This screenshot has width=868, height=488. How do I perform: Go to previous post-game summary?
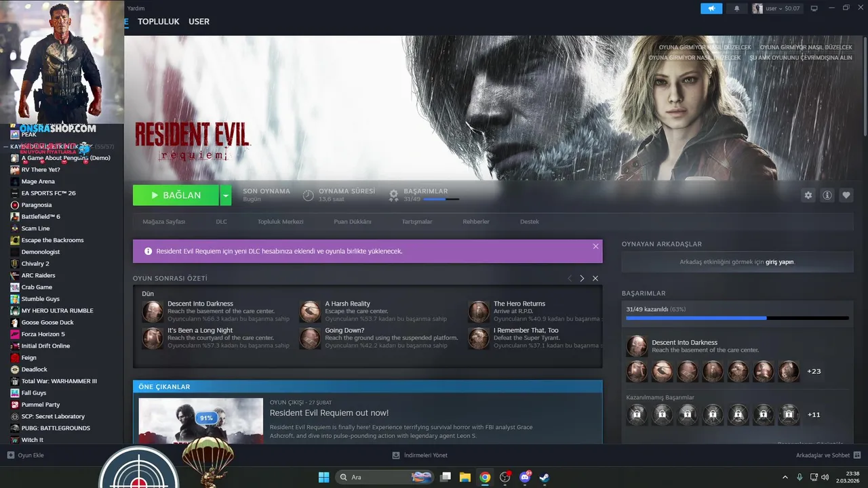[570, 279]
